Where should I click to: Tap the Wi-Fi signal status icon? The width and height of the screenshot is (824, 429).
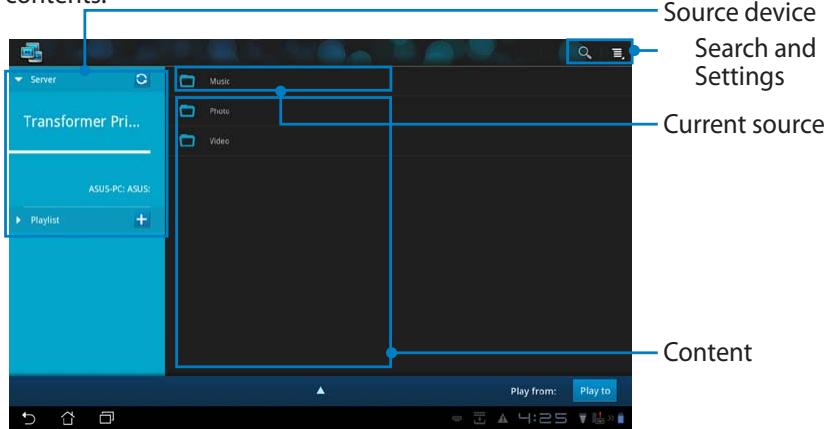(583, 418)
